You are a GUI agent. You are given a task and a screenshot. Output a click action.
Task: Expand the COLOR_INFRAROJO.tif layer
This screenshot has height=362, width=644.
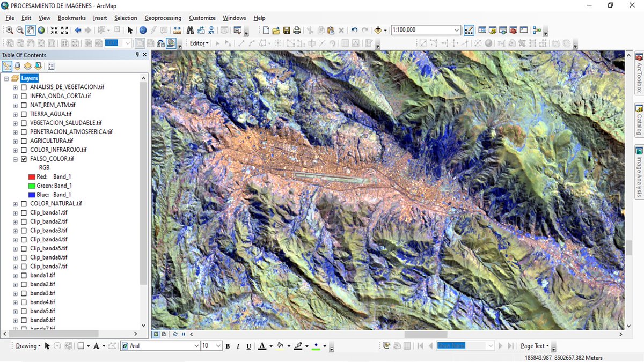(16, 150)
